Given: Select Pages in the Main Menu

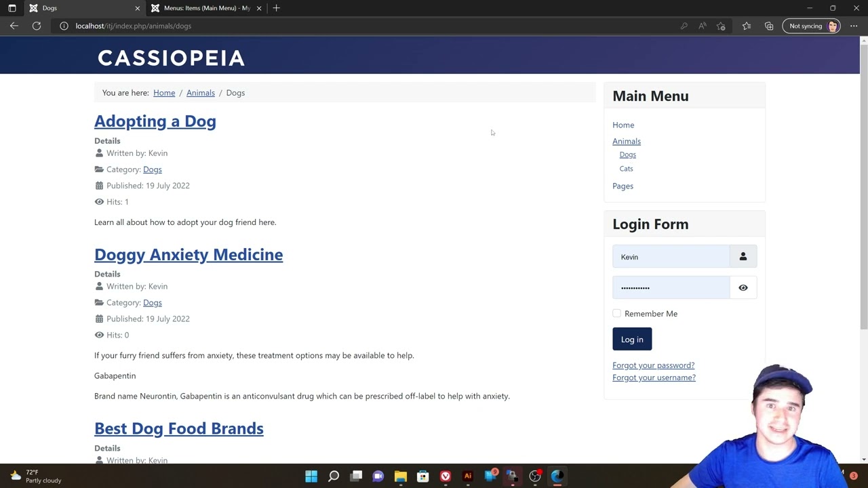Looking at the screenshot, I should point(623,186).
